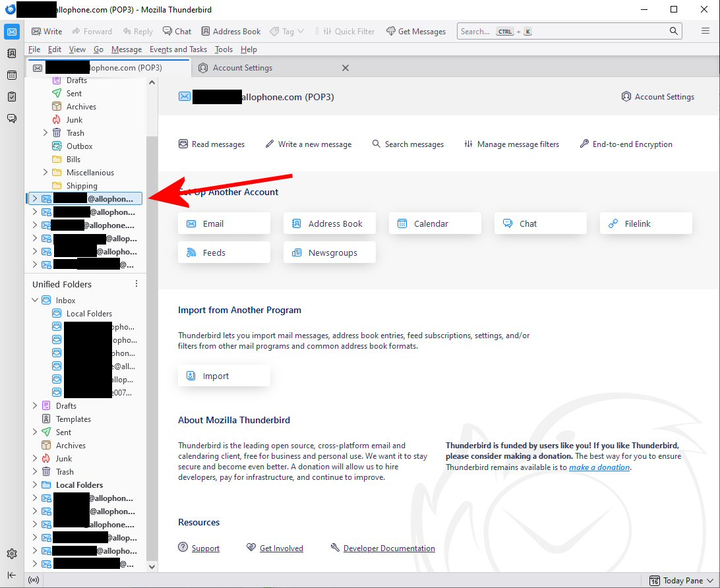Select the Outbox folder
The height and width of the screenshot is (588, 720).
79,146
